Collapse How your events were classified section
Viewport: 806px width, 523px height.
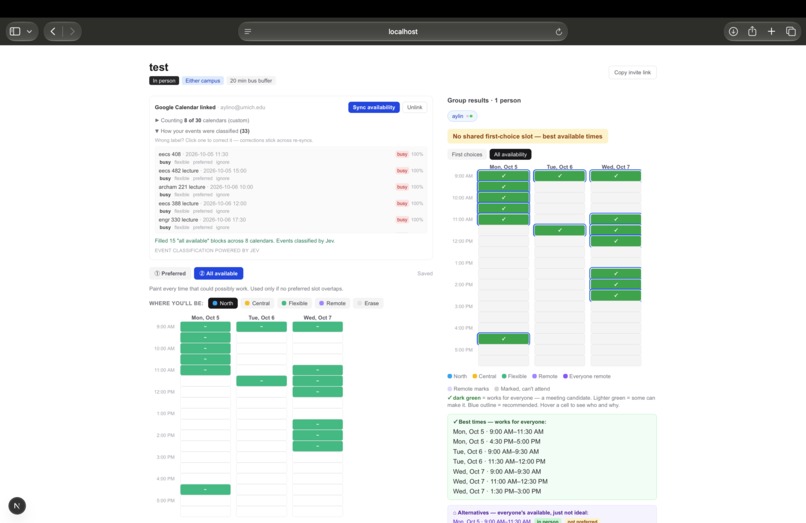click(202, 131)
